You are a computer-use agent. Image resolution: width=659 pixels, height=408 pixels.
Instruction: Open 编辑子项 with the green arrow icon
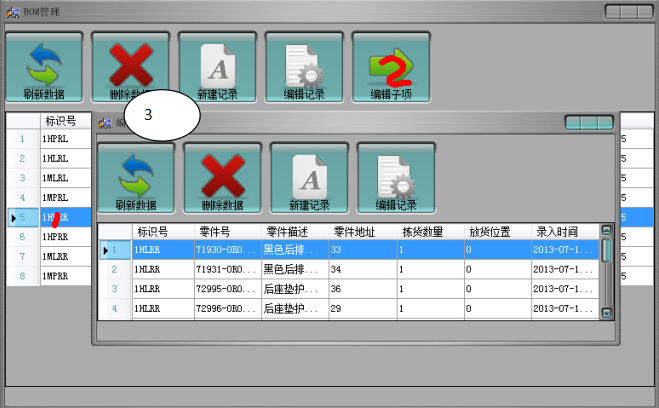tap(391, 67)
